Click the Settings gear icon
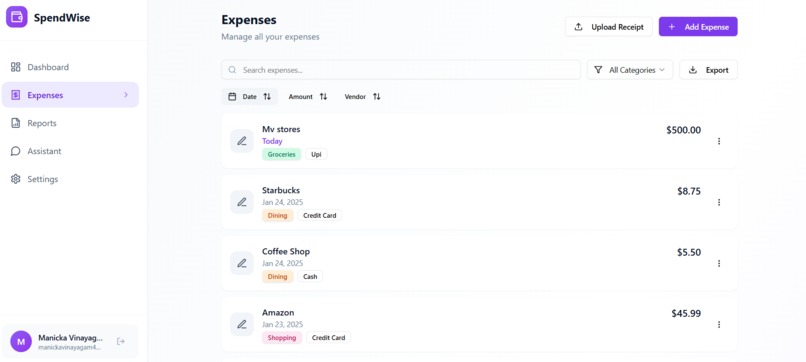This screenshot has height=362, width=806. tap(15, 179)
